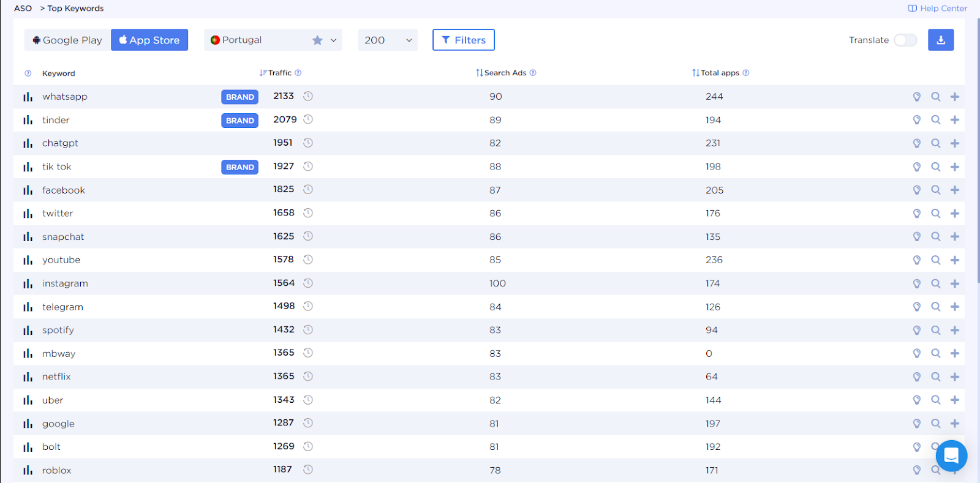Switch to Google Play tab
This screenshot has height=483, width=980.
pos(67,40)
